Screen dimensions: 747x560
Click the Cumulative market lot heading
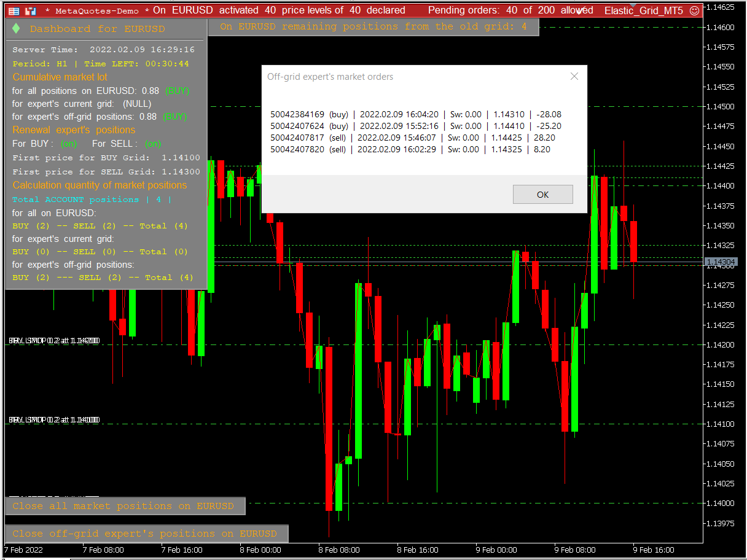pos(60,77)
